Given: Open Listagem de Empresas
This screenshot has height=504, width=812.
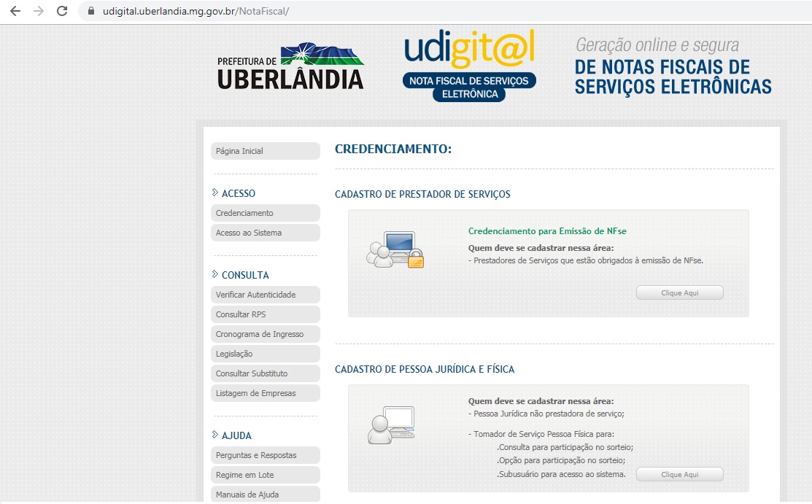Looking at the screenshot, I should click(x=265, y=392).
